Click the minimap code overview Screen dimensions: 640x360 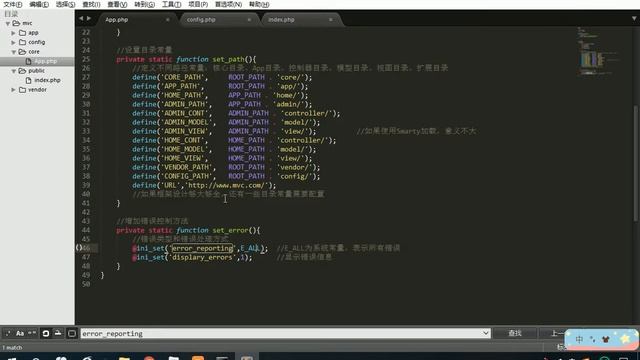click(x=598, y=51)
